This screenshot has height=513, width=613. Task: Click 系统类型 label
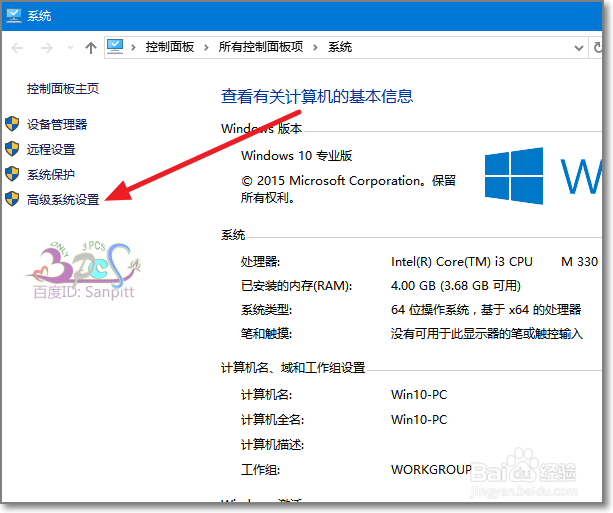click(x=266, y=310)
